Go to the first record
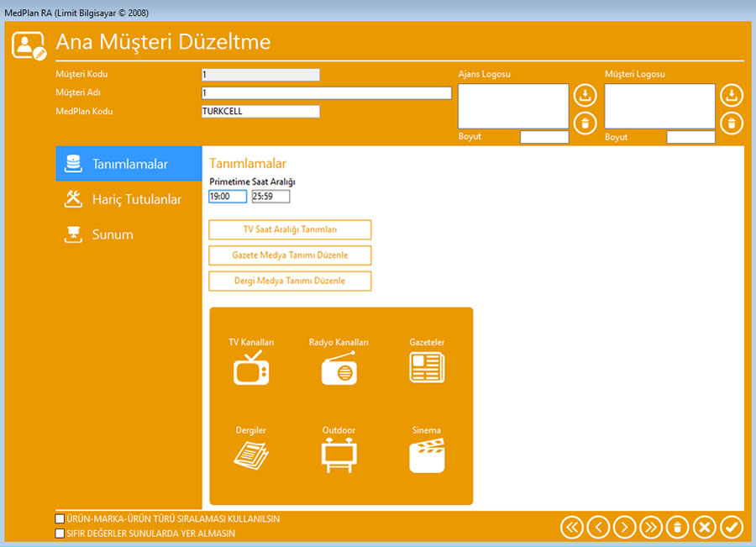Viewport: 756px width, 547px height. tap(572, 527)
